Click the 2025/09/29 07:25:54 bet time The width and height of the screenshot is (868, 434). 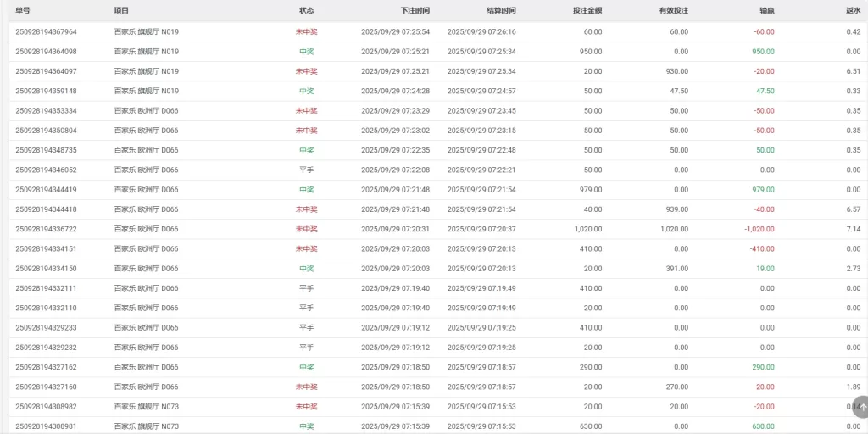pyautogui.click(x=395, y=32)
